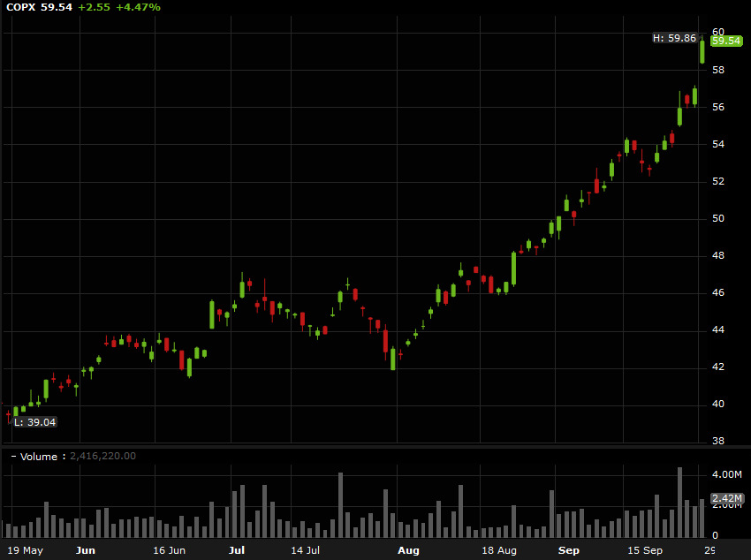Screen dimensions: 751x560
Task: Click the 19 May date label
Action: tap(27, 549)
